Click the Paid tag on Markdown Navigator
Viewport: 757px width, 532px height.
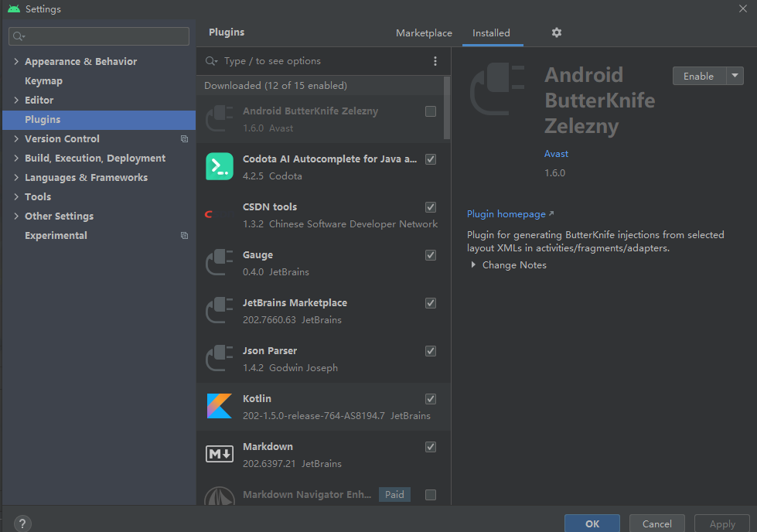pyautogui.click(x=394, y=494)
